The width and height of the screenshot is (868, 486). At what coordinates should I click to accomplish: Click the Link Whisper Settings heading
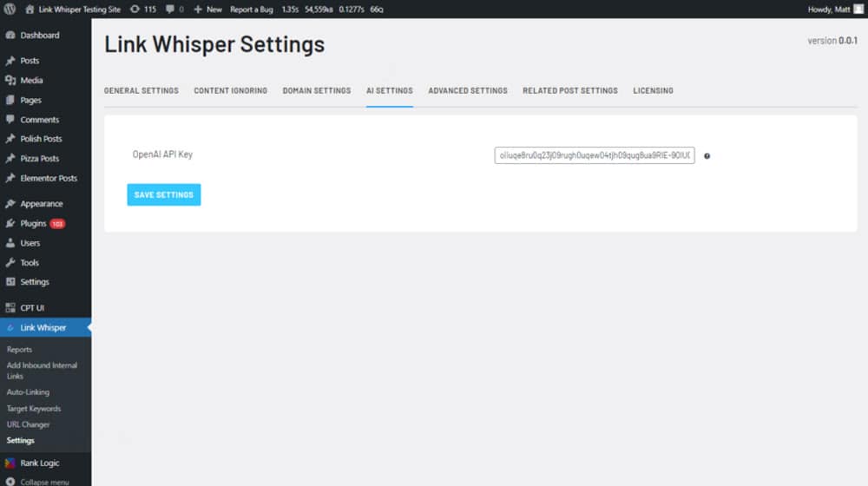click(214, 44)
